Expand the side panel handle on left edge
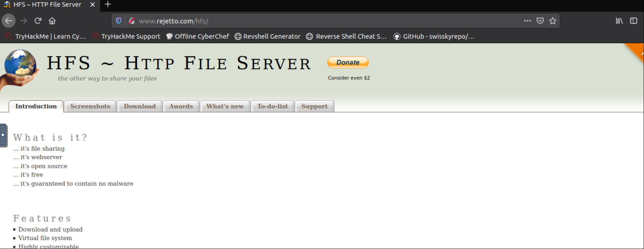644x249 pixels. (3, 135)
